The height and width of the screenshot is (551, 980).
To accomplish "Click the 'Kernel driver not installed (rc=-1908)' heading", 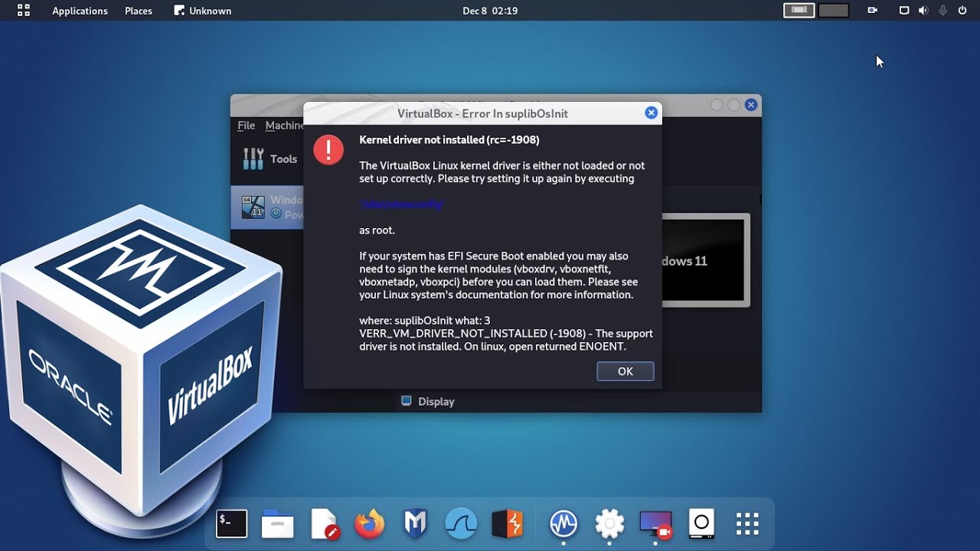I will pyautogui.click(x=449, y=140).
